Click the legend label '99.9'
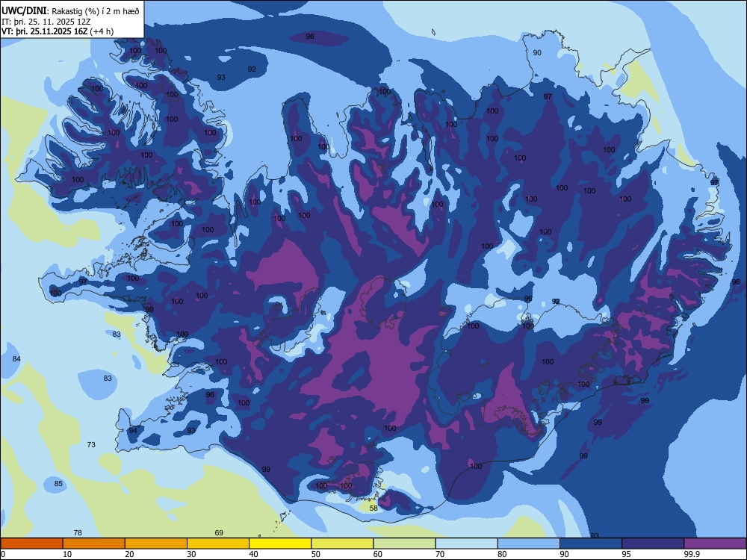The width and height of the screenshot is (747, 560). click(691, 554)
